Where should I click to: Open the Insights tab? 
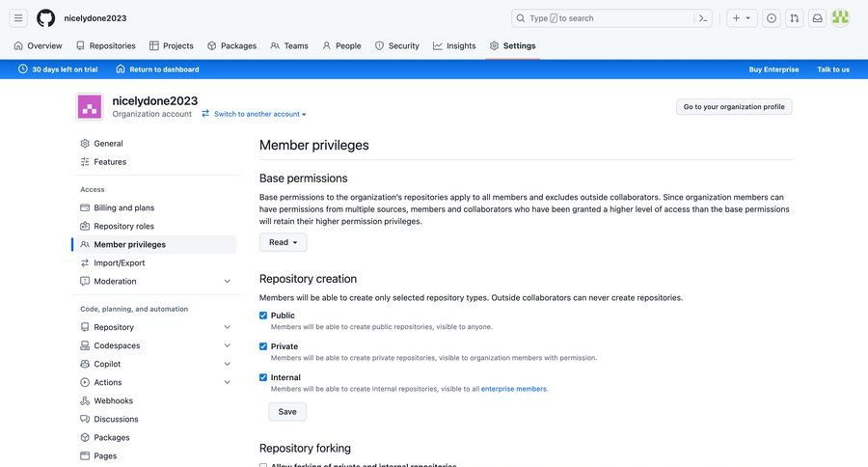pyautogui.click(x=454, y=46)
